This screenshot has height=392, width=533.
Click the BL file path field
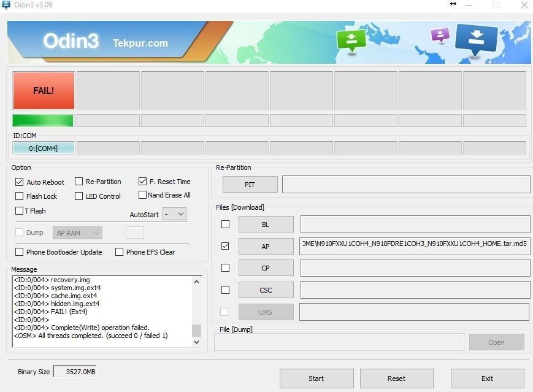click(x=415, y=224)
